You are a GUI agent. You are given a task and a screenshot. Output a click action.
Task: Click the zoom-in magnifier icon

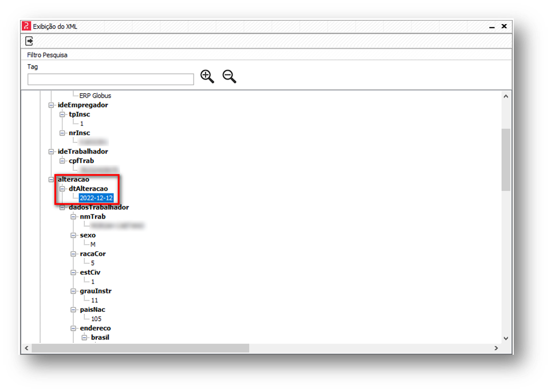click(207, 76)
